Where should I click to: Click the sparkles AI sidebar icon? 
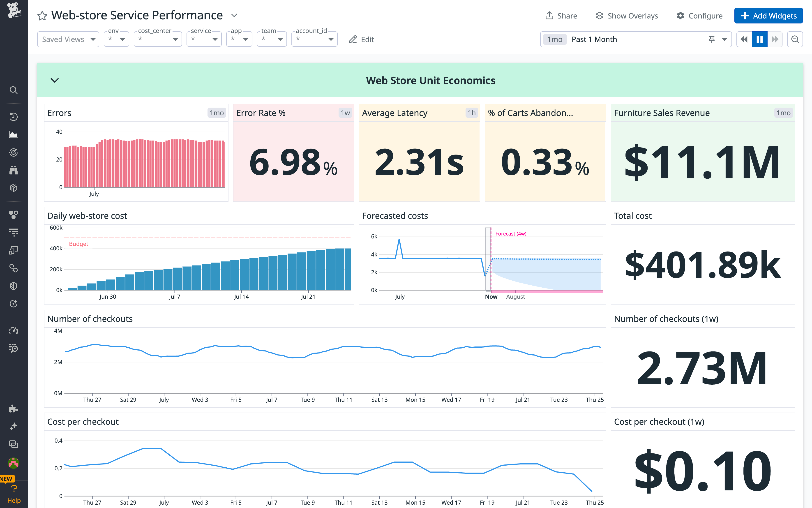click(x=14, y=427)
